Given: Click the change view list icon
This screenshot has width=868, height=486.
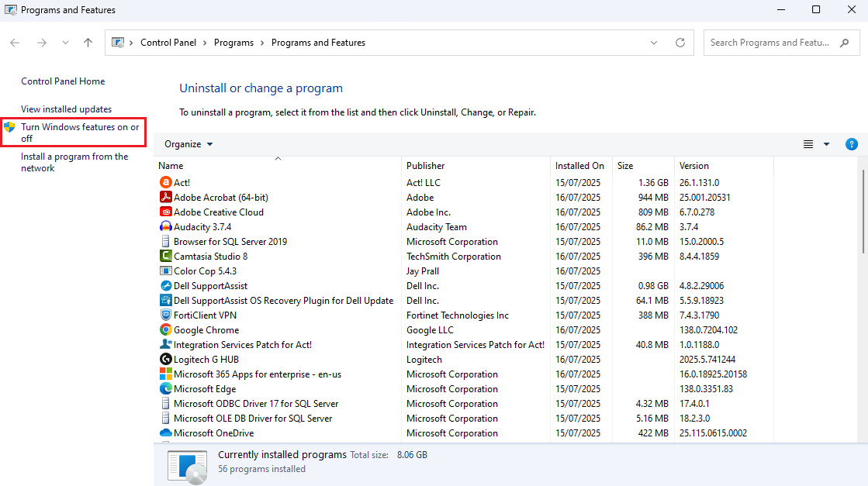Looking at the screenshot, I should tap(808, 144).
